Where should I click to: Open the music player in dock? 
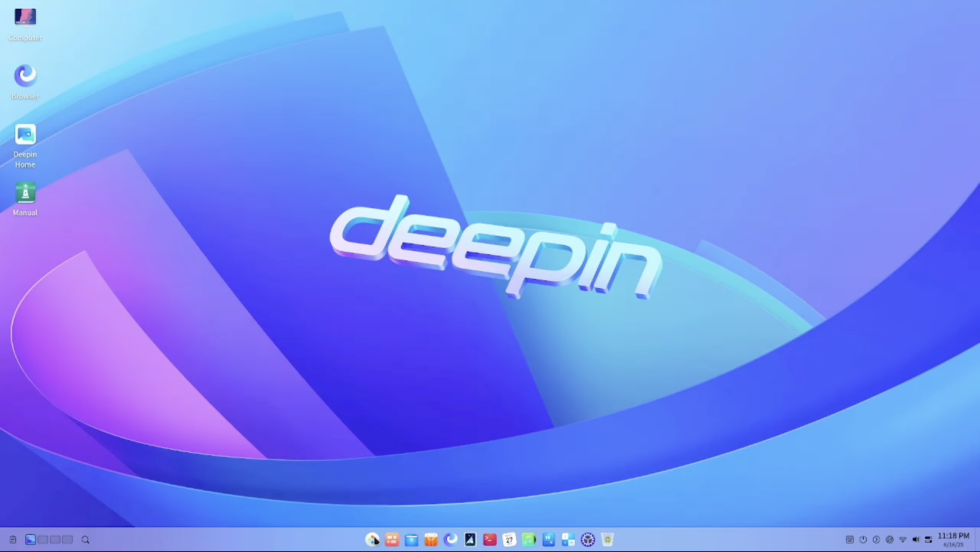(x=529, y=540)
